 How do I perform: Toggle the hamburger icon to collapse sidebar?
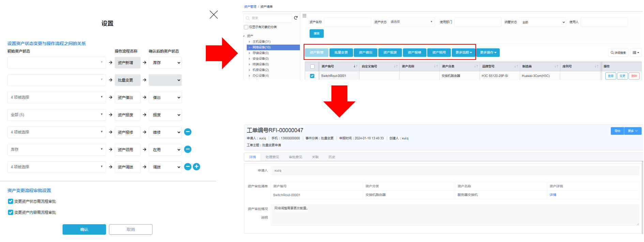[304, 16]
